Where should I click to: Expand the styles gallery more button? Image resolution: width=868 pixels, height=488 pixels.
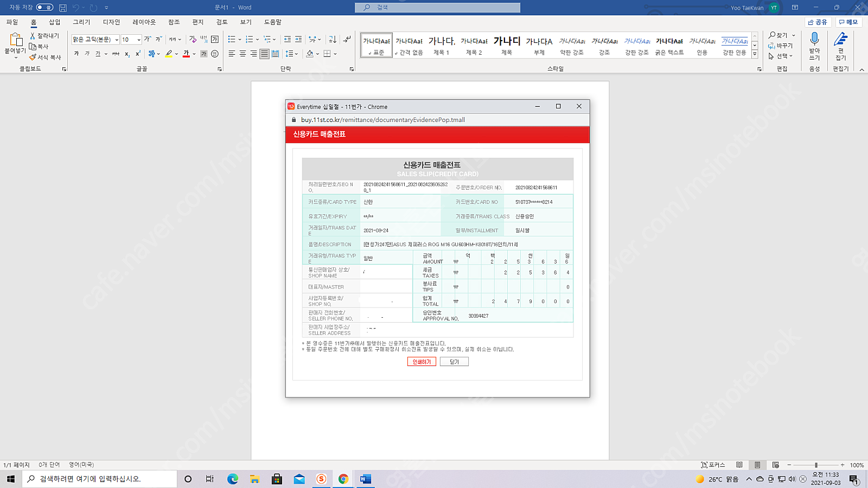(755, 54)
